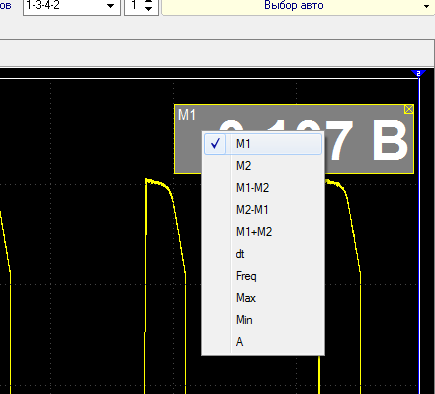435x394 pixels.
Task: Select the A amplitude menu entry
Action: coord(263,342)
